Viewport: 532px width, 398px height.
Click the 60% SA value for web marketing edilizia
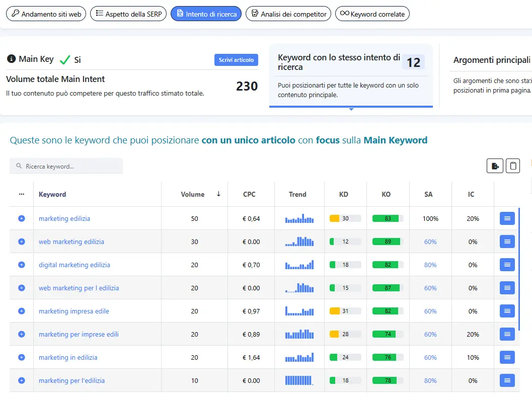pos(430,242)
